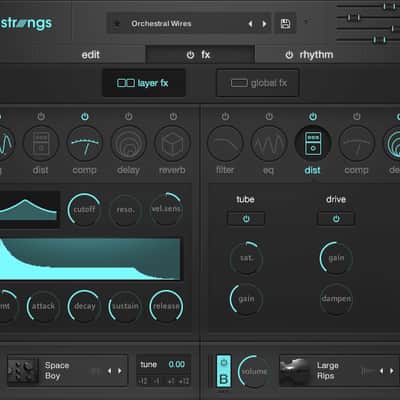Select the dist effect icon in left layer
This screenshot has width=400, height=400.
point(41,144)
